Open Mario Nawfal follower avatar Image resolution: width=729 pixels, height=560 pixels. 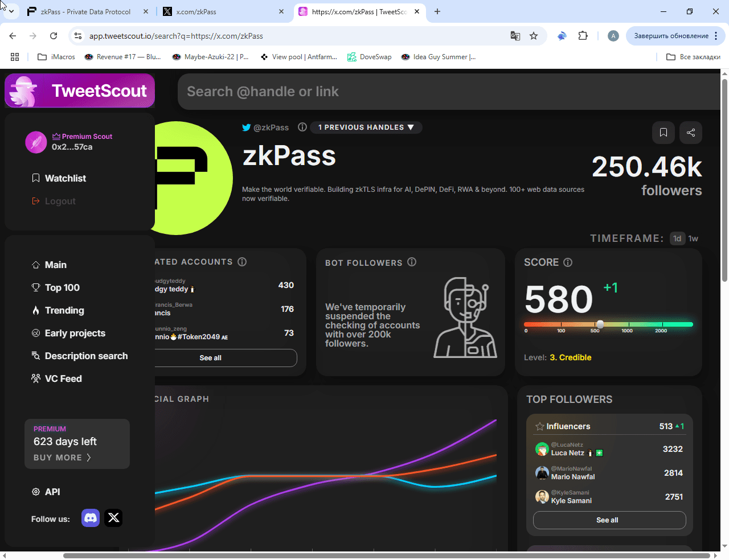pos(542,473)
